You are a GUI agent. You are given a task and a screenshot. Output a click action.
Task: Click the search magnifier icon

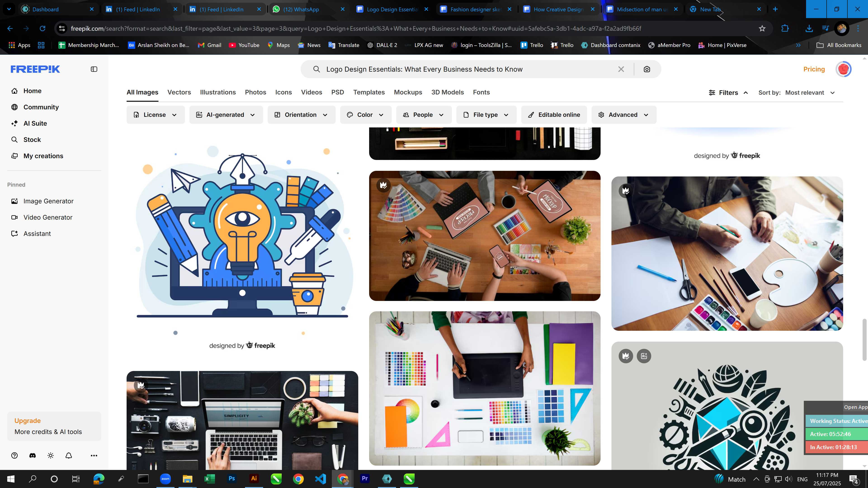click(x=316, y=69)
